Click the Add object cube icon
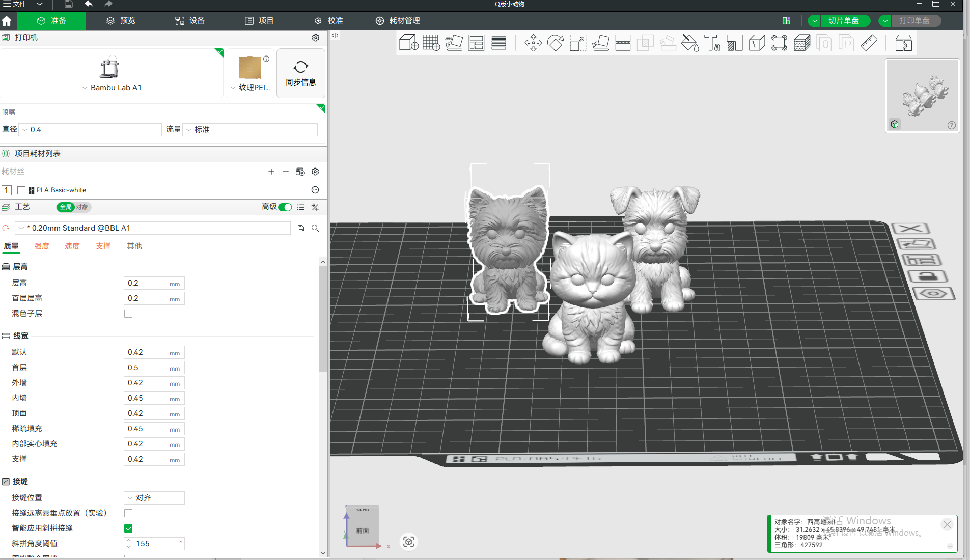The height and width of the screenshot is (560, 970). 408,43
